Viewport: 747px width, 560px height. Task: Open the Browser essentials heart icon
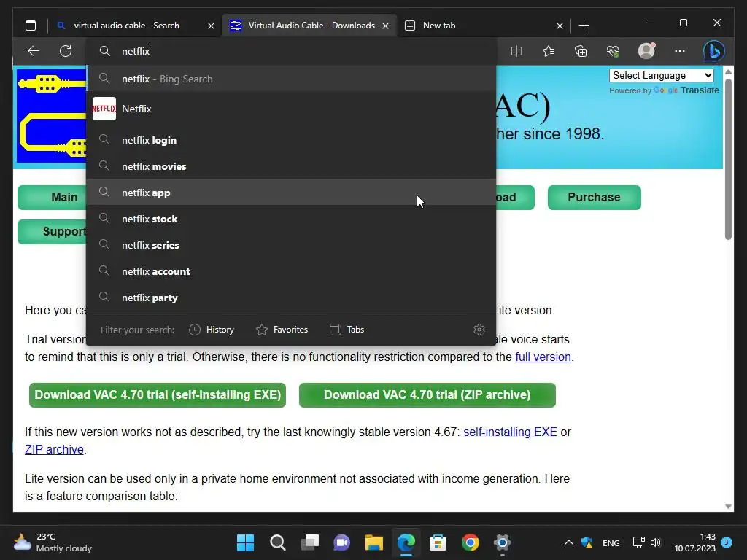(x=613, y=51)
